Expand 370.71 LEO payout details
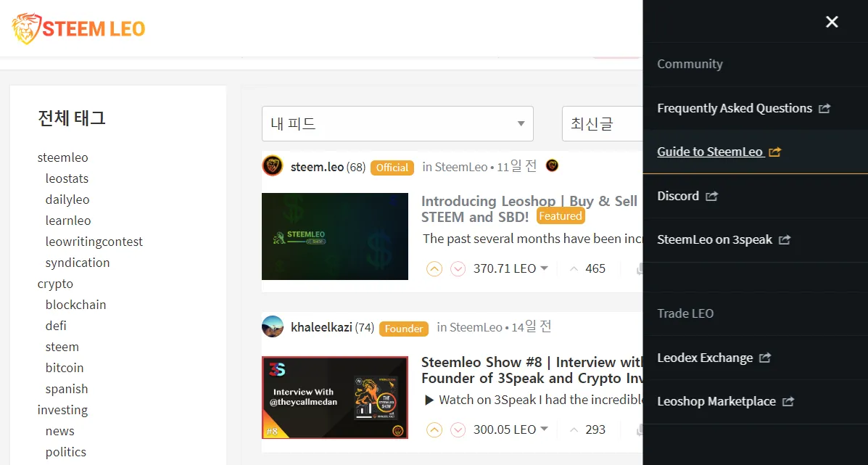Image resolution: width=868 pixels, height=465 pixels. [511, 269]
